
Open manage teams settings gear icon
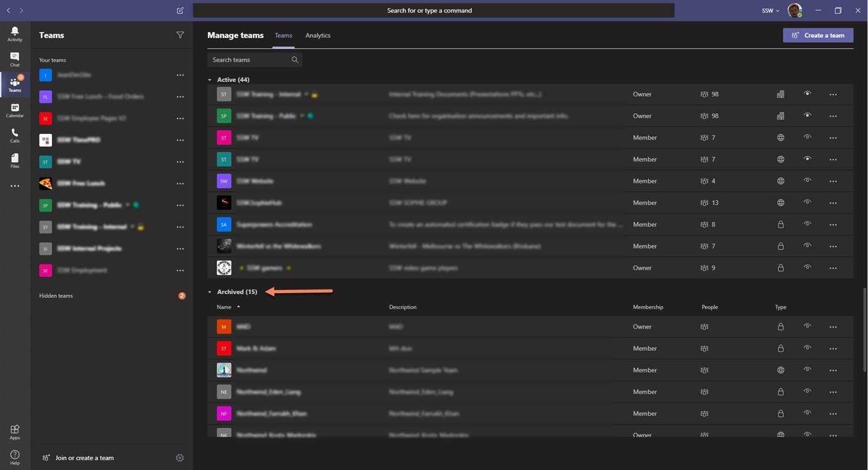tap(180, 458)
